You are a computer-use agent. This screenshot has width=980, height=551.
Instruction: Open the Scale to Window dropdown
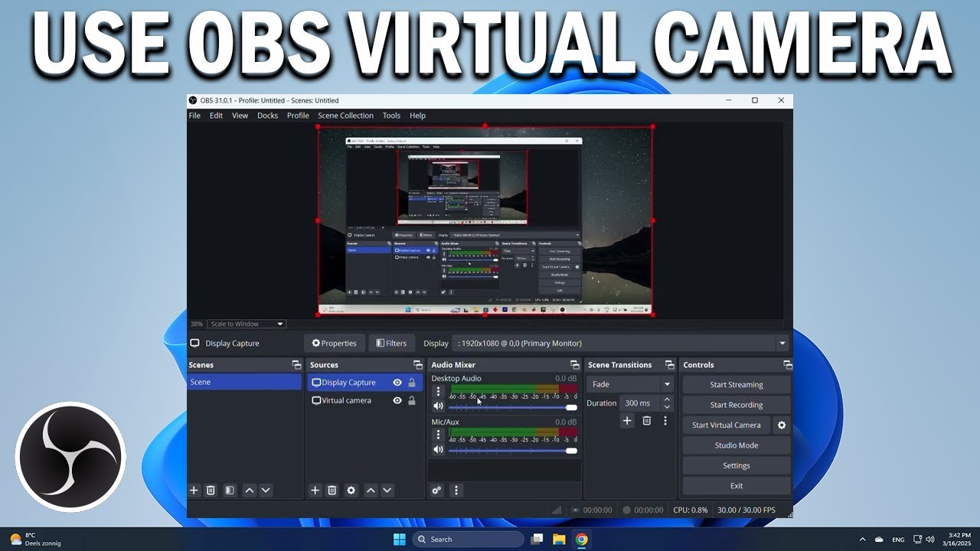point(246,324)
